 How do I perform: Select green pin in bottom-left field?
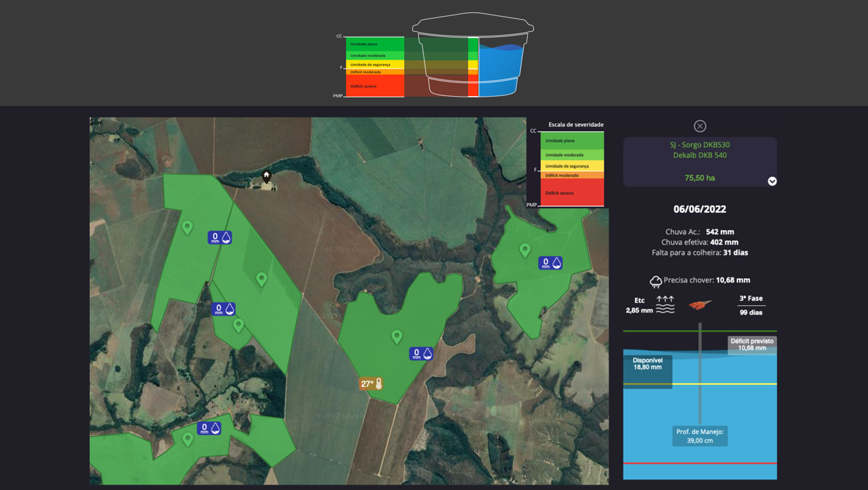(188, 439)
